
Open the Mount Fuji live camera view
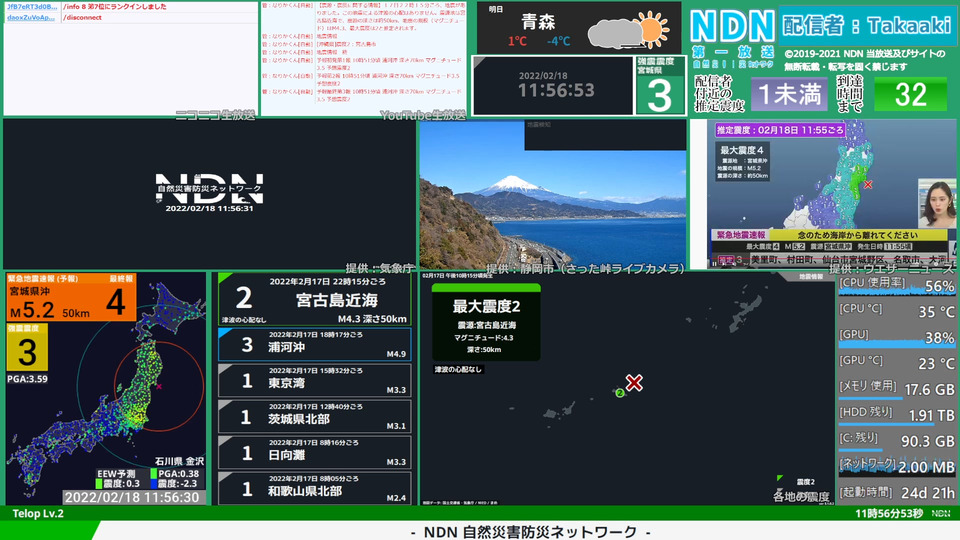click(x=552, y=194)
